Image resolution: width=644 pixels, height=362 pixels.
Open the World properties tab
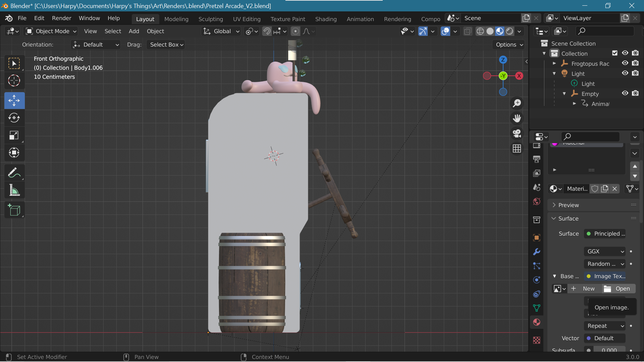point(537,201)
